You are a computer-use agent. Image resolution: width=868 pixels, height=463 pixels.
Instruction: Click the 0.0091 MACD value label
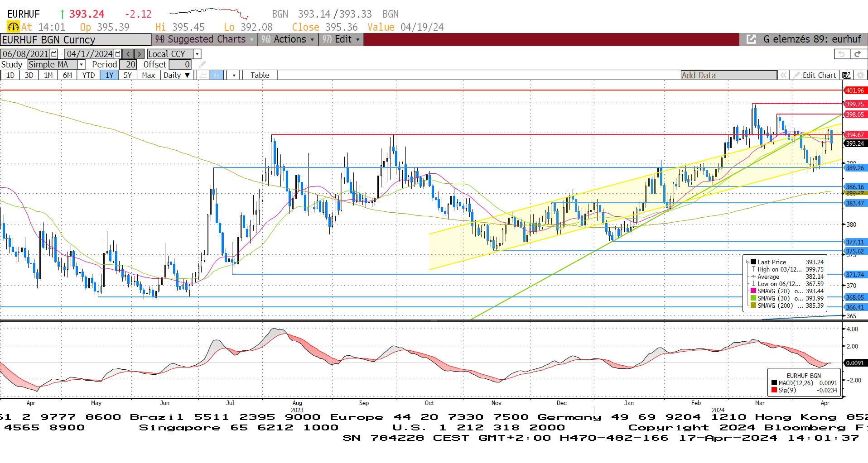[855, 363]
